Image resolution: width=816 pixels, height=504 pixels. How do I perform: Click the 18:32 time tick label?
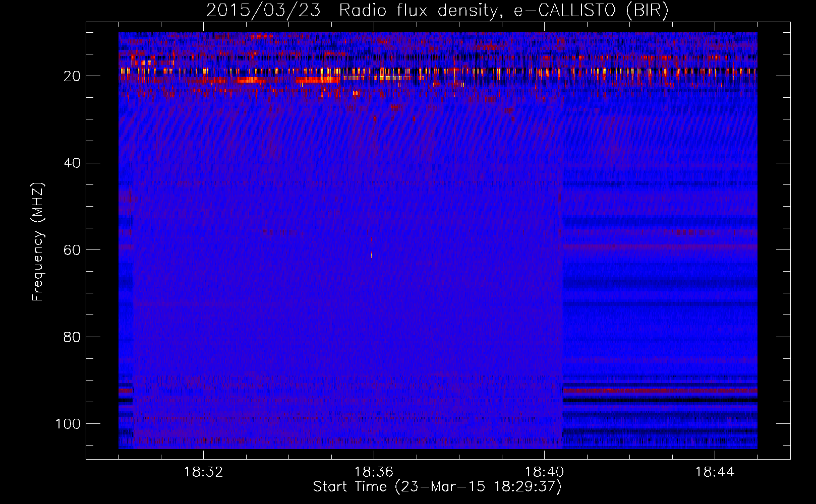pyautogui.click(x=203, y=472)
